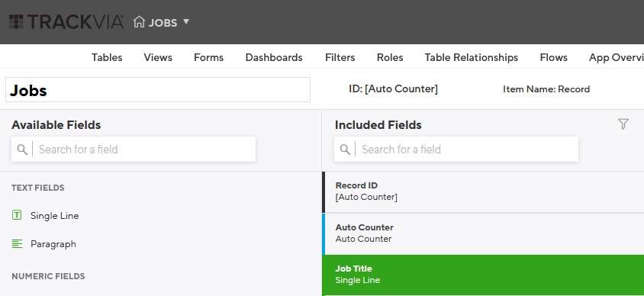Focus the Included Fields search box
Image resolution: width=644 pixels, height=296 pixels.
[456, 149]
